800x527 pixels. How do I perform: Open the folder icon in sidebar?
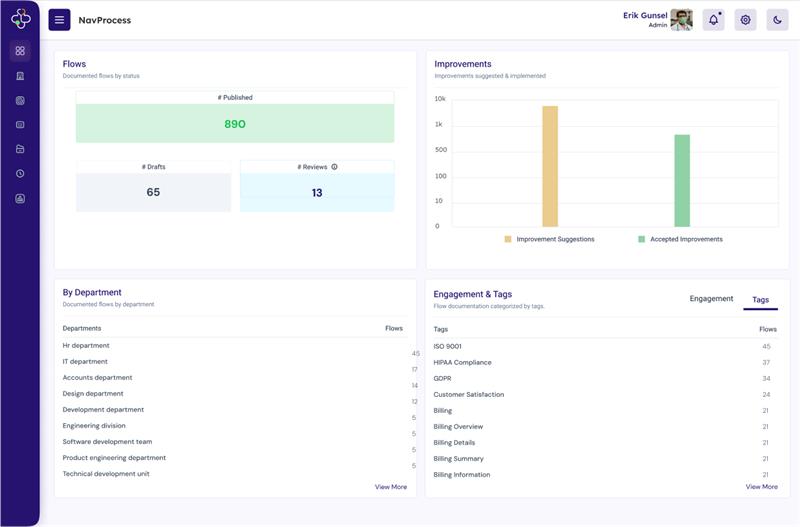tap(20, 149)
